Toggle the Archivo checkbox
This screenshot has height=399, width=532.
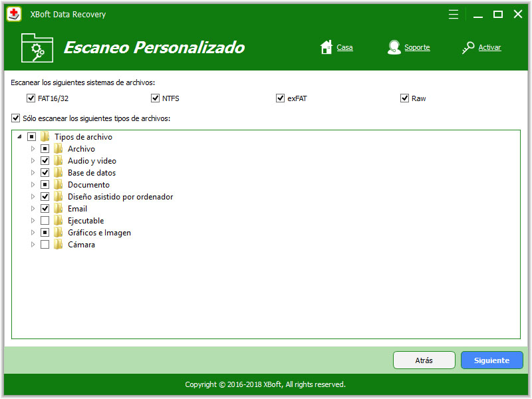[x=45, y=148]
